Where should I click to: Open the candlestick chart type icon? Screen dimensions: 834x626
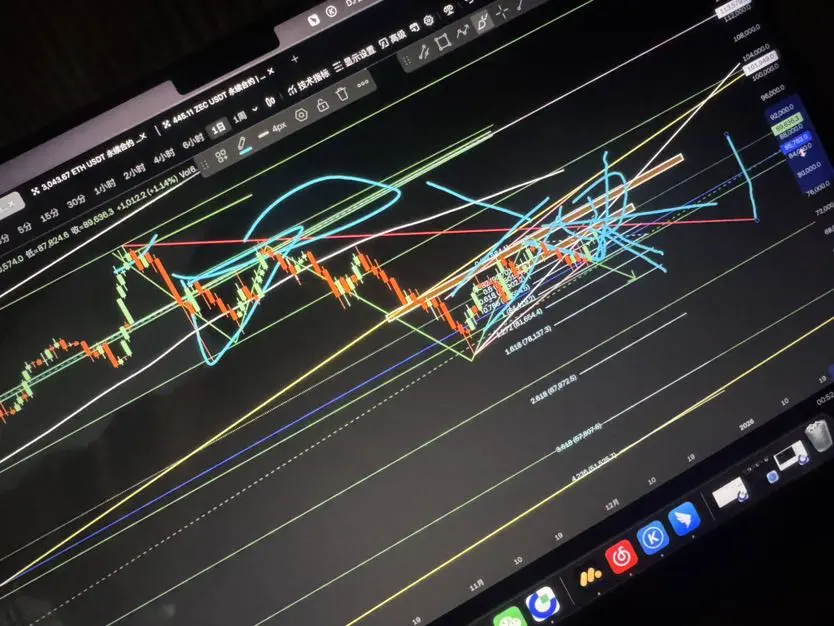click(270, 101)
